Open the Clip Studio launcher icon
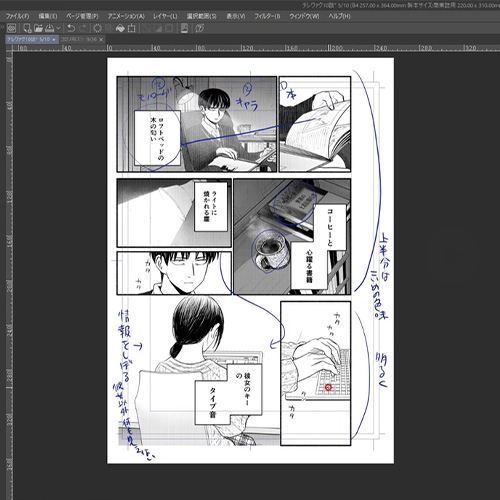500x500 pixels. coord(11,28)
